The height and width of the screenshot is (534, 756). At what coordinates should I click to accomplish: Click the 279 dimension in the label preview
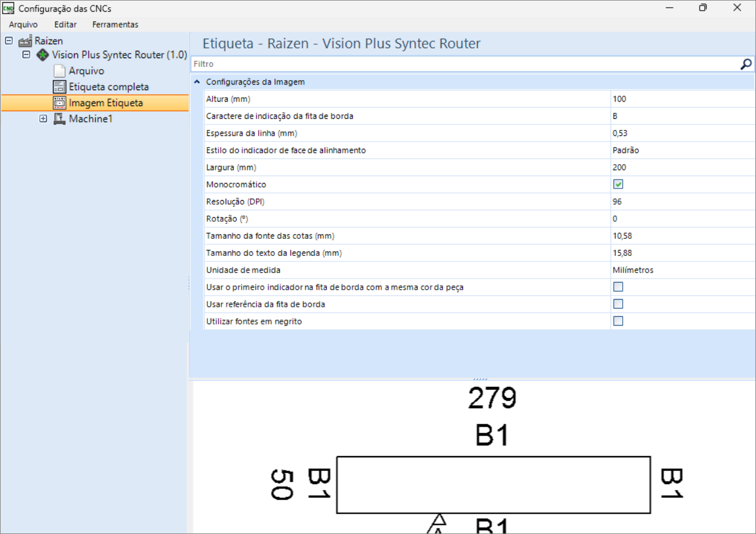492,398
